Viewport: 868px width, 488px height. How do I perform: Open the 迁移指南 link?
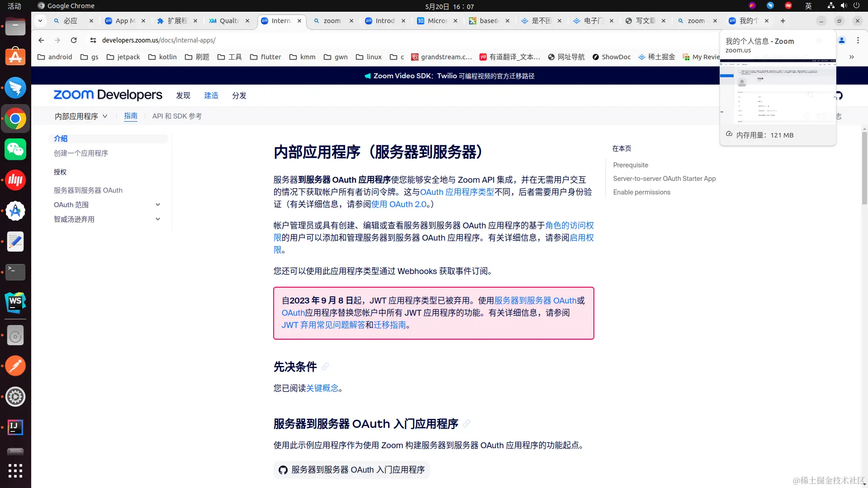tap(390, 325)
